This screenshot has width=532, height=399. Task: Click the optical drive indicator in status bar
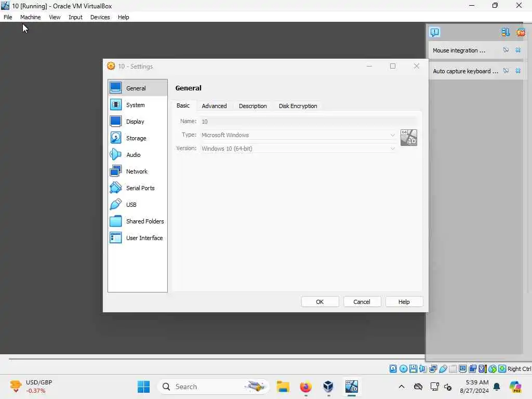(x=403, y=369)
